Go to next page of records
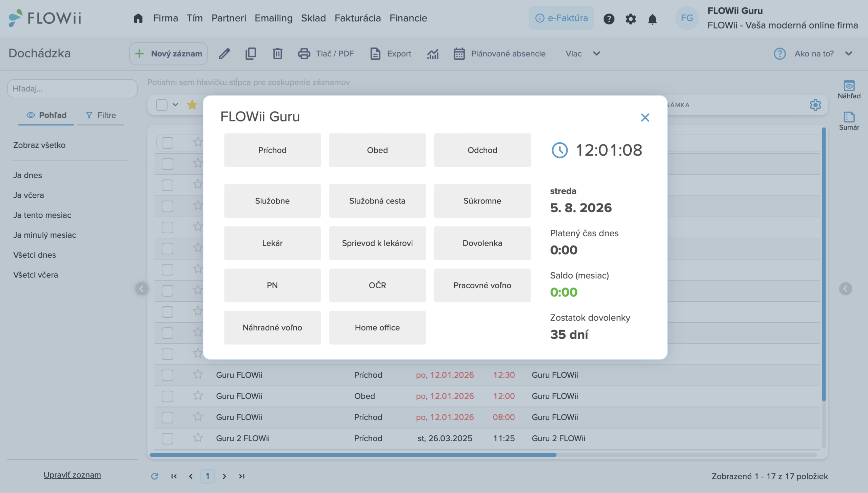The height and width of the screenshot is (493, 868). [224, 476]
